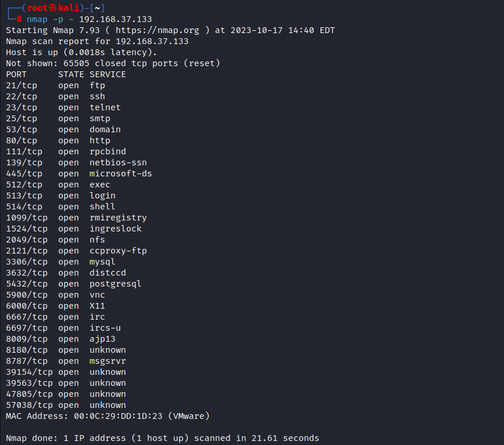The width and height of the screenshot is (504, 445).
Task: Click the nmap command word in prompt
Action: tap(37, 20)
